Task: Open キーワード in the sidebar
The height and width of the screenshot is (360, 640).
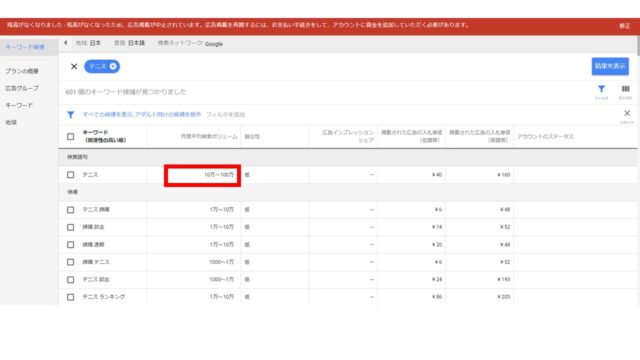Action: pos(19,105)
